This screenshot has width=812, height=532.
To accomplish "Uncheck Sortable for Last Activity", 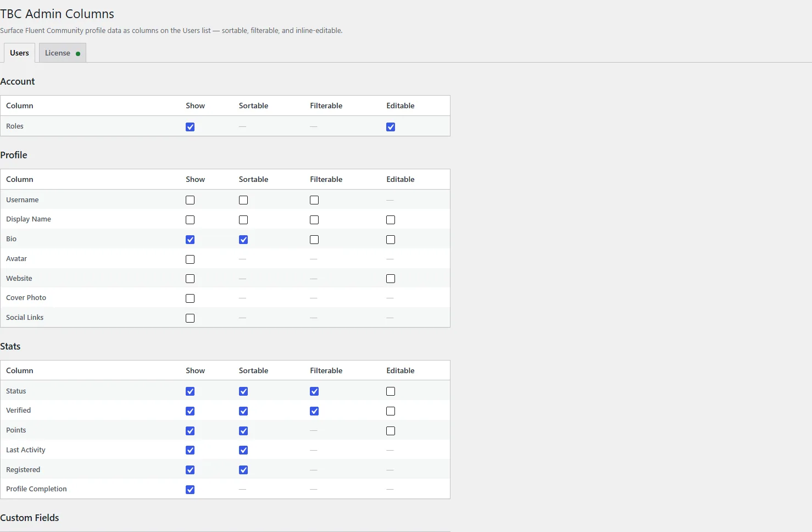I will [243, 450].
